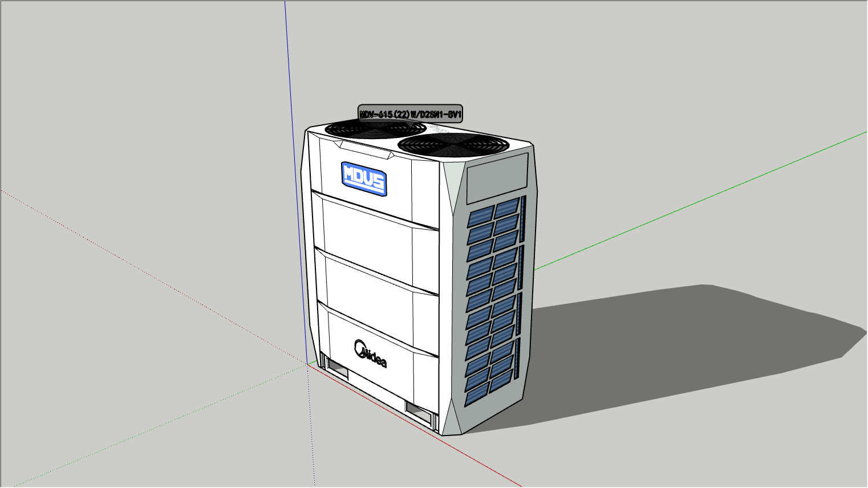This screenshot has width=868, height=488.
Task: Select the blue MDVS badge
Action: 364,179
